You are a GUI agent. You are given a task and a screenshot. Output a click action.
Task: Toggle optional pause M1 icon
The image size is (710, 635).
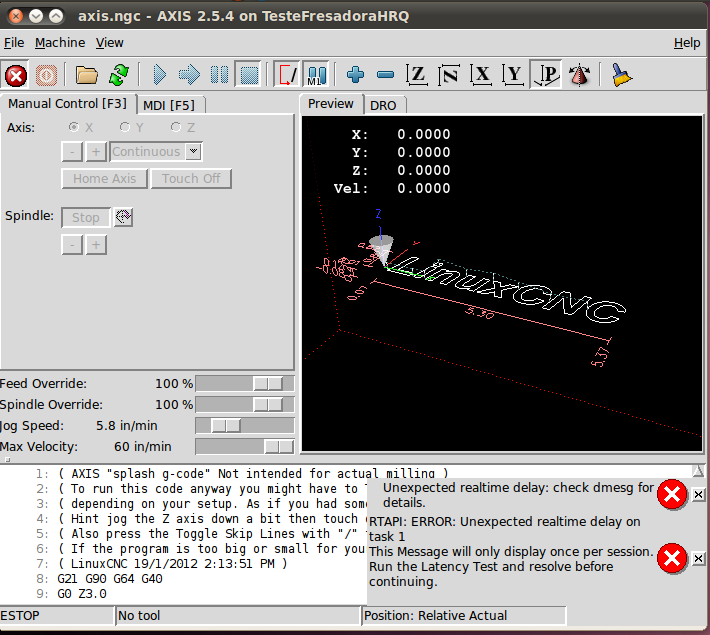click(317, 75)
